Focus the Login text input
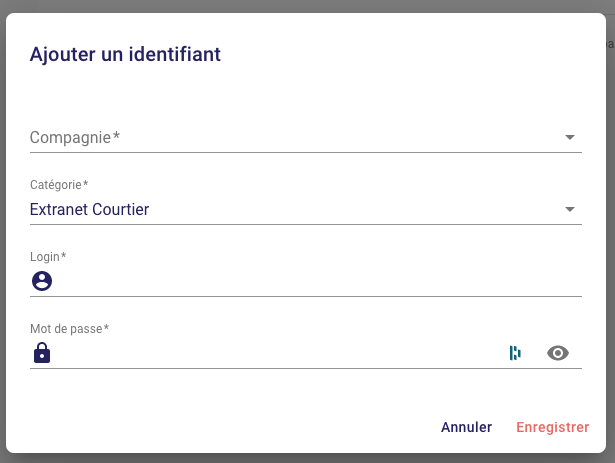 pyautogui.click(x=310, y=281)
